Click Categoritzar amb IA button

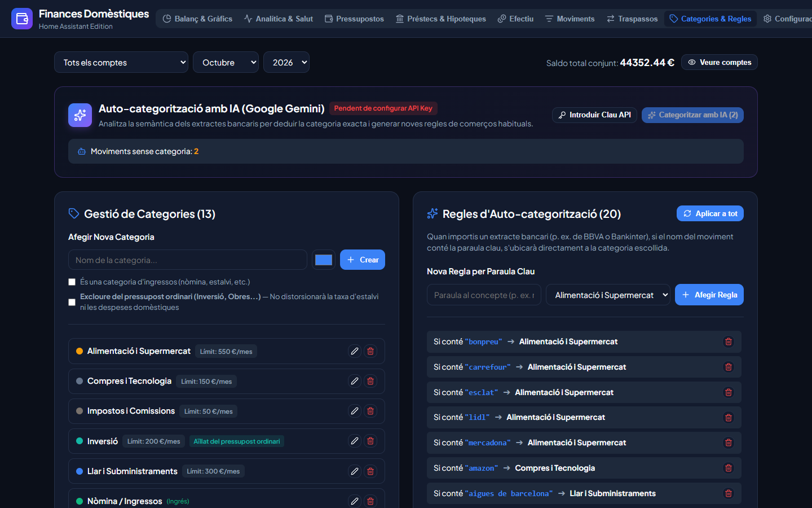[692, 115]
